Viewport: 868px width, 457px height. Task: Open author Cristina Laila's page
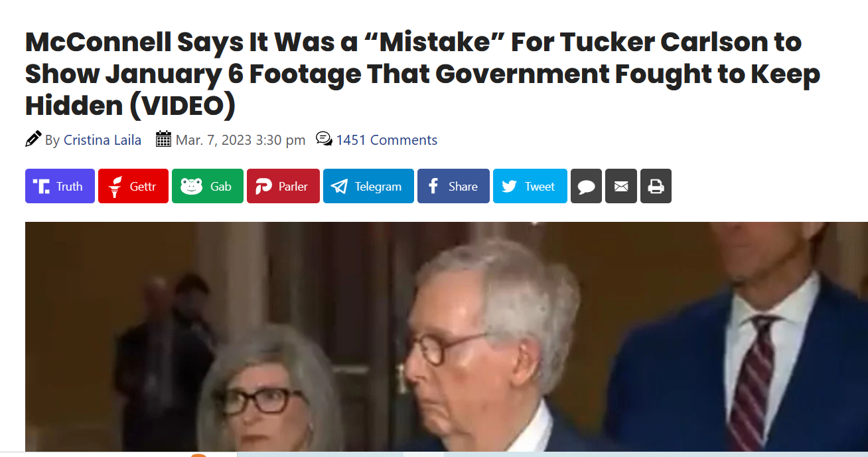point(102,140)
